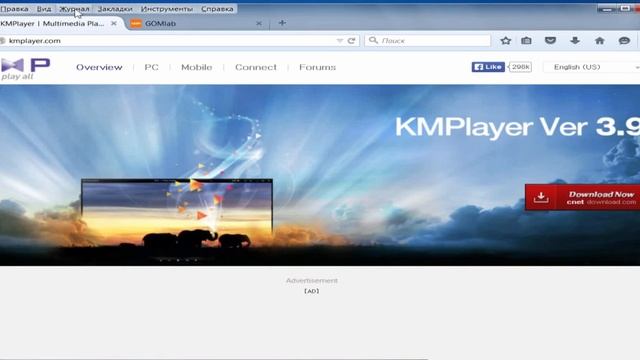Click the Advertisement label

point(312,280)
